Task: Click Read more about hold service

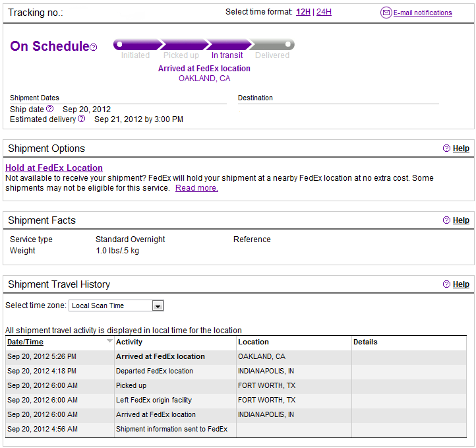Action: point(196,188)
